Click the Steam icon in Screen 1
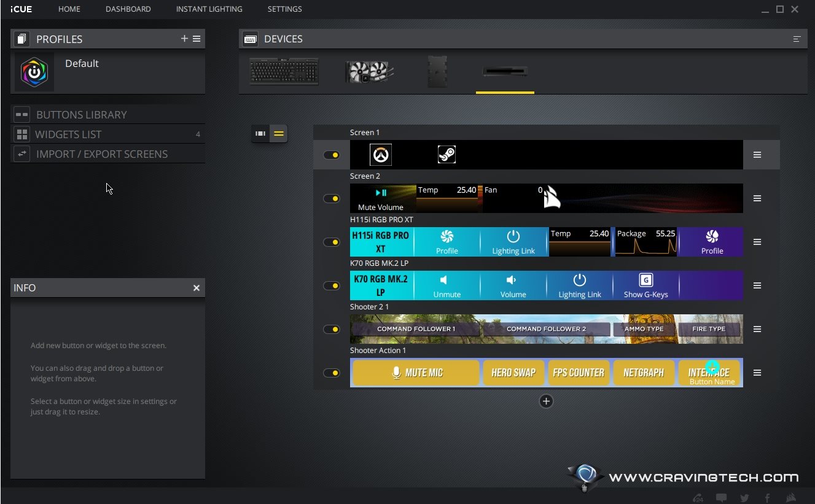This screenshot has width=815, height=504. tap(446, 155)
